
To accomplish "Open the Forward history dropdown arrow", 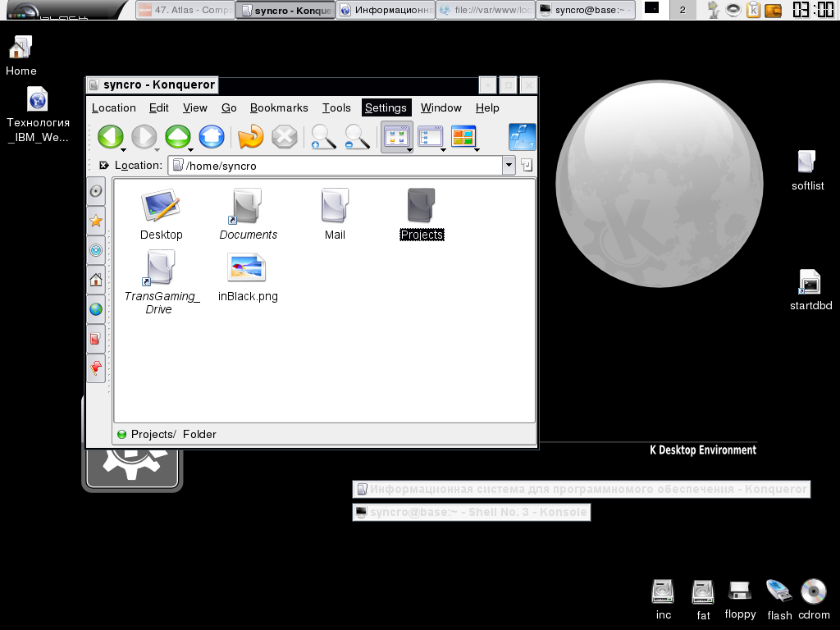I will coord(157,149).
